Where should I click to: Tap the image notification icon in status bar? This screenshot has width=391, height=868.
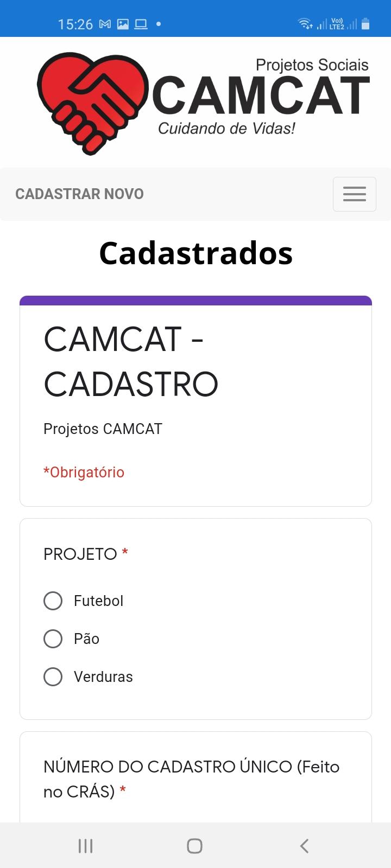click(x=123, y=24)
